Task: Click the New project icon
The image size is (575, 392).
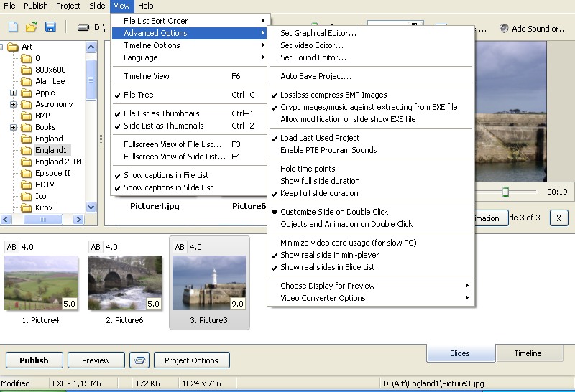Action: point(13,27)
